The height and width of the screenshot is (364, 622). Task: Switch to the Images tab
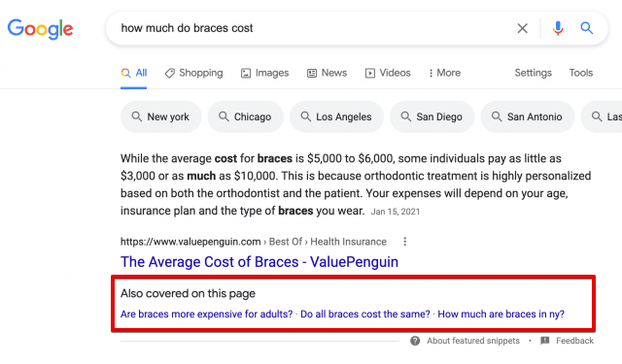pos(264,73)
